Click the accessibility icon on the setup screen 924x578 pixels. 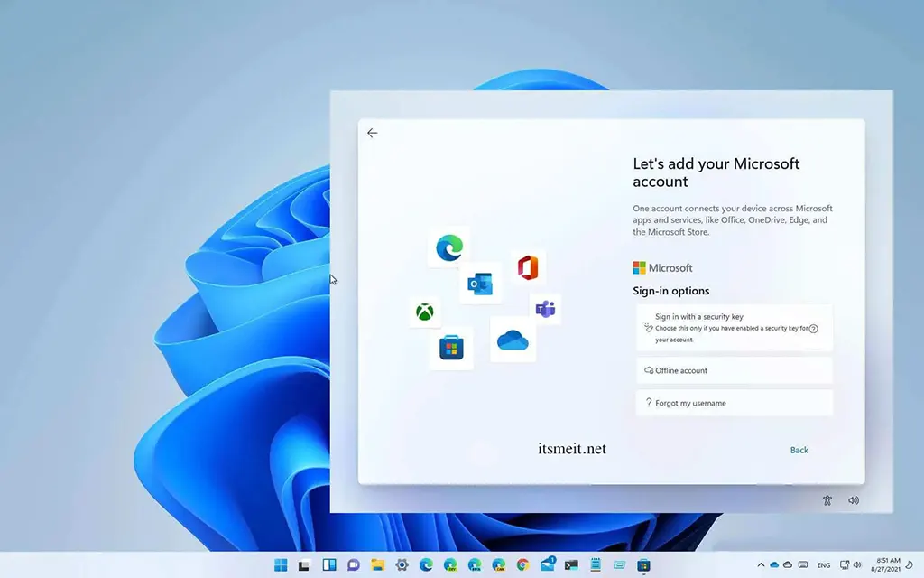827,500
